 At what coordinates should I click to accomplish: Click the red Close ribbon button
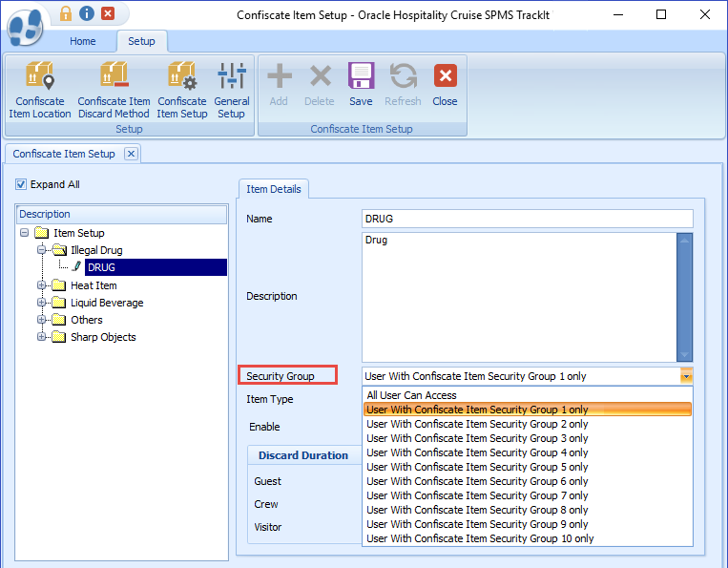(445, 86)
